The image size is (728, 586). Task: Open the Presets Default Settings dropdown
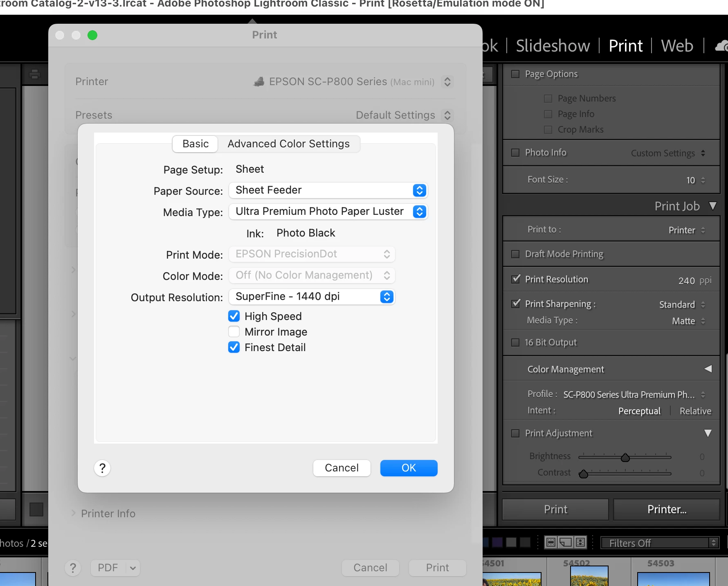[447, 115]
